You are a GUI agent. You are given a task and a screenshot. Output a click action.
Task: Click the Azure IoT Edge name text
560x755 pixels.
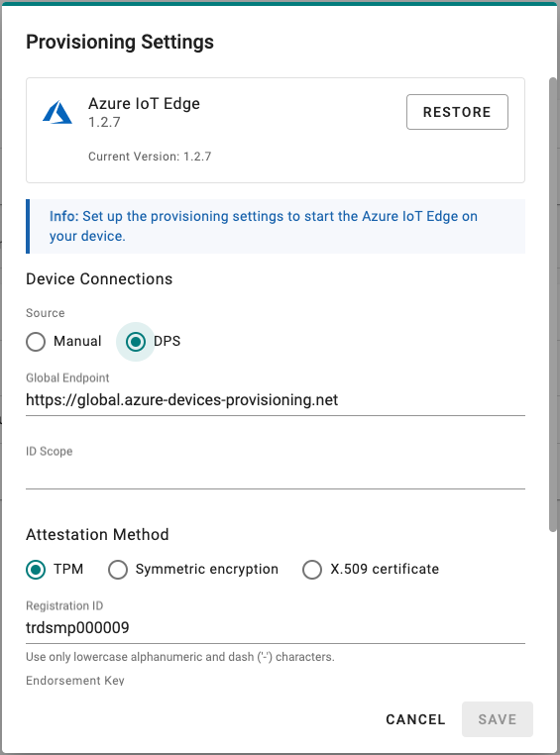click(144, 103)
